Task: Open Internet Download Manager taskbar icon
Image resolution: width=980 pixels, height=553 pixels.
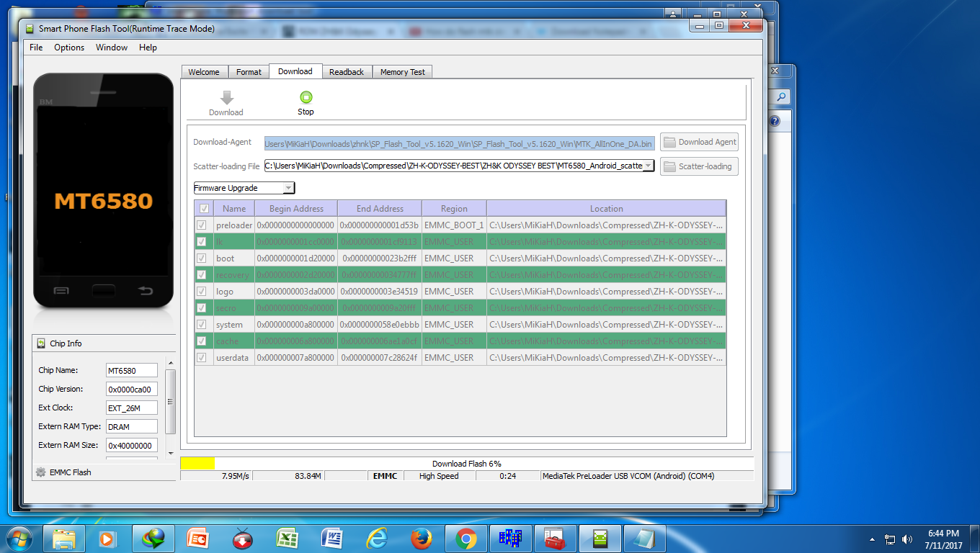Action: coord(153,538)
